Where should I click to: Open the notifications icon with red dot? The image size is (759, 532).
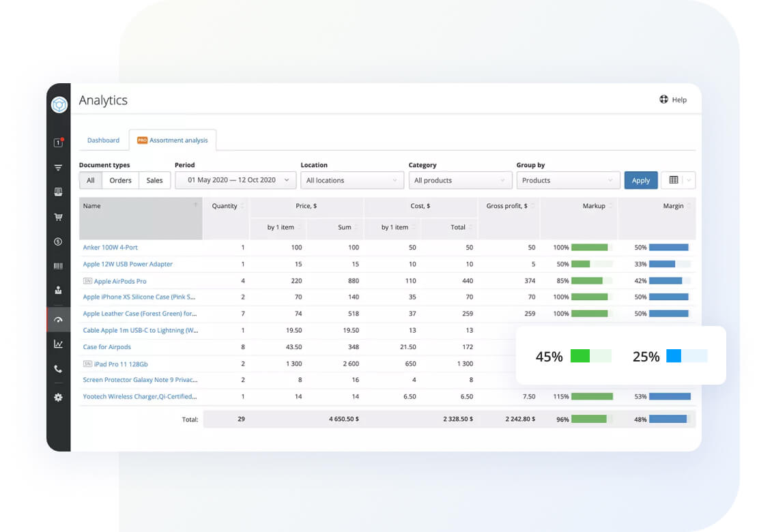[58, 143]
